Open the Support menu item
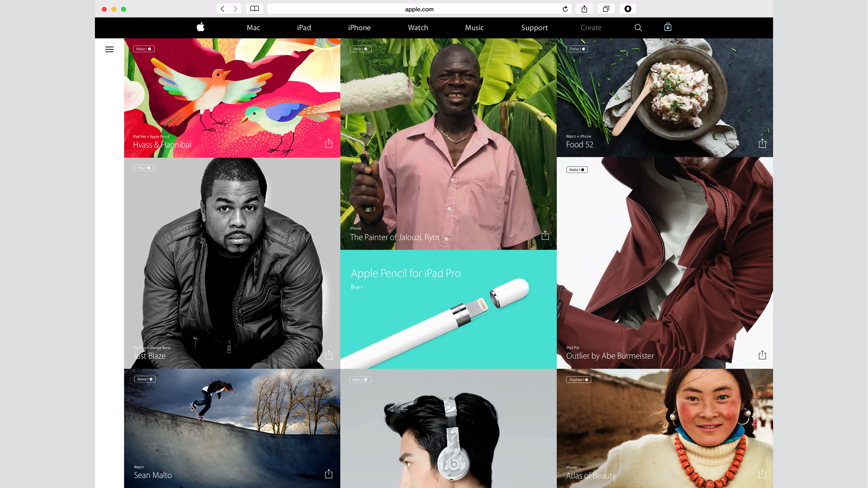The height and width of the screenshot is (488, 868). 534,28
